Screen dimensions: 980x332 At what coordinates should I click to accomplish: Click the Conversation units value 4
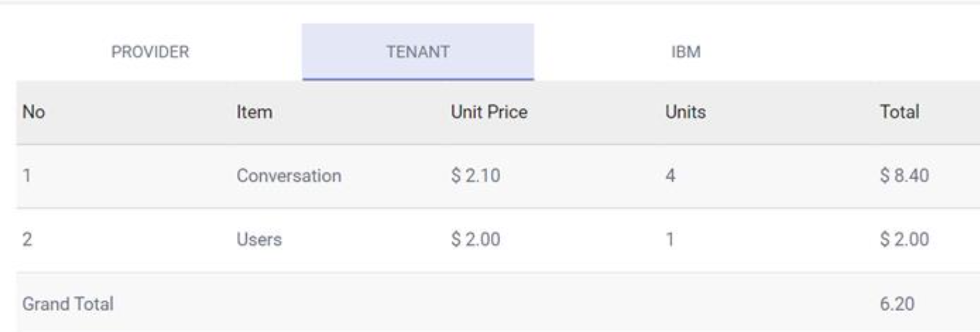(671, 176)
